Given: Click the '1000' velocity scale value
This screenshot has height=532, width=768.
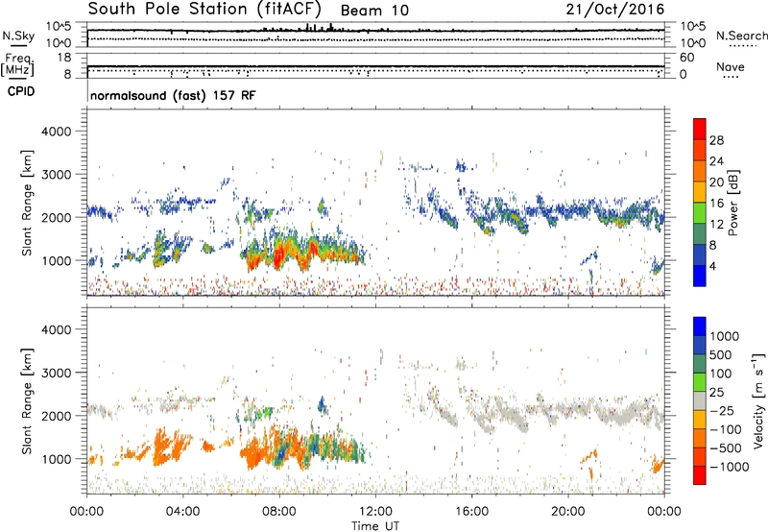Looking at the screenshot, I should click(x=724, y=336).
